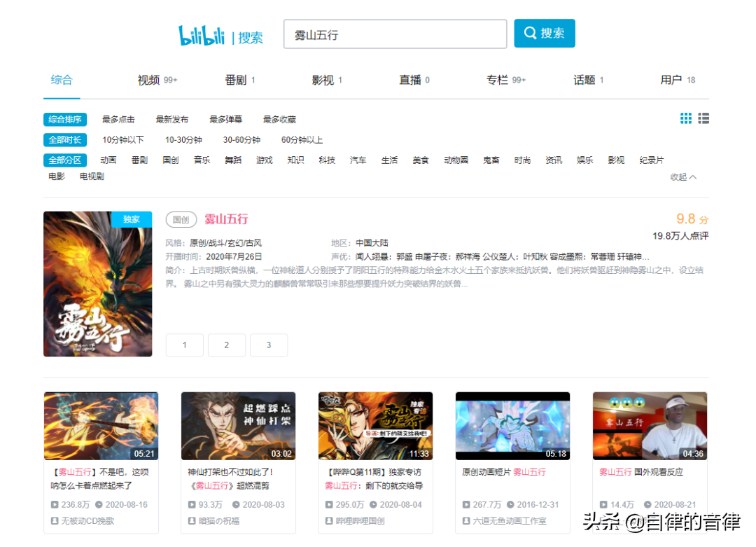Click uploader icon beside 六道无鱼动画工作室
This screenshot has height=547, width=756.
pos(466,521)
